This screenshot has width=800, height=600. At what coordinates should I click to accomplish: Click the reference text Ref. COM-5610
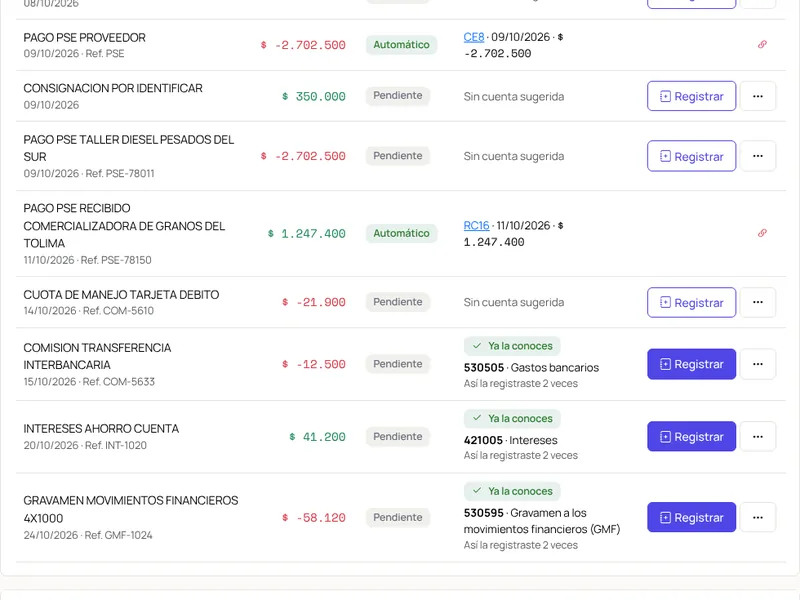pos(118,311)
